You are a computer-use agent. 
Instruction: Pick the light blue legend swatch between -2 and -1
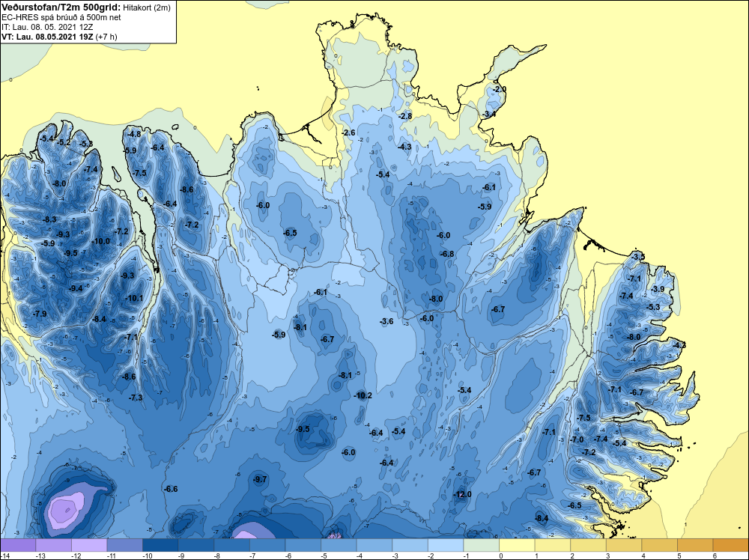[x=445, y=545]
